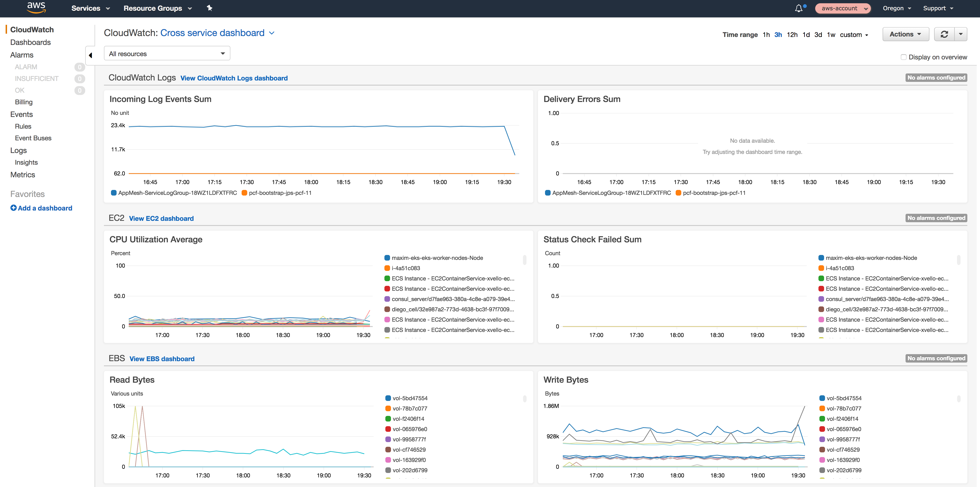Open the Cross service dashboard selector chevron
The height and width of the screenshot is (487, 980).
pyautogui.click(x=272, y=33)
